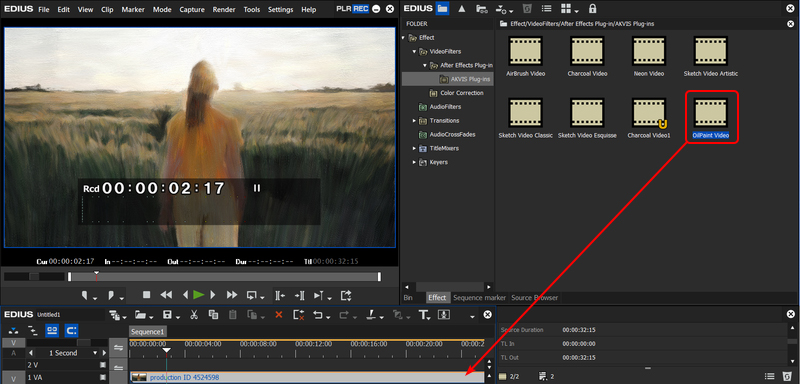Open the Save icon dropdown arrow

[x=177, y=317]
